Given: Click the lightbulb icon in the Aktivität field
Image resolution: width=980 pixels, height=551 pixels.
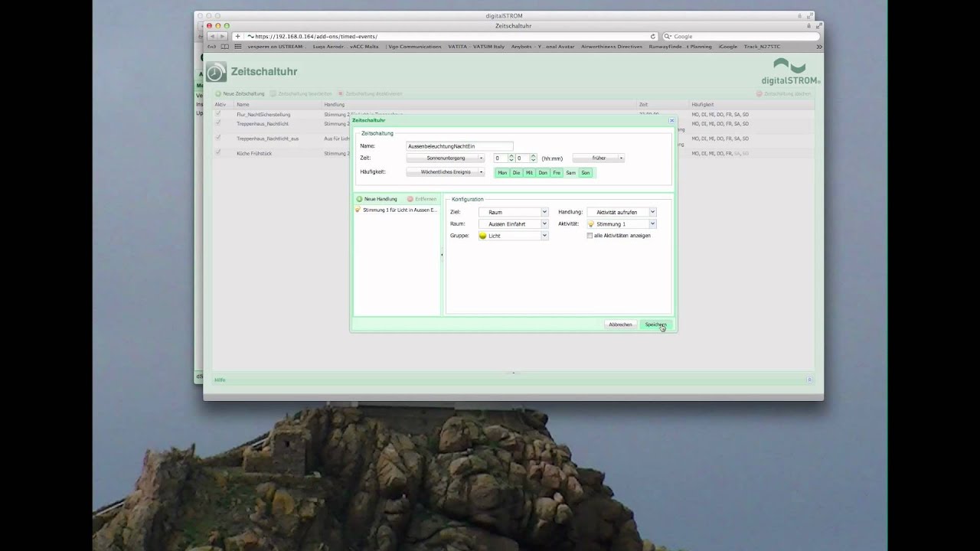Looking at the screenshot, I should click(x=591, y=224).
